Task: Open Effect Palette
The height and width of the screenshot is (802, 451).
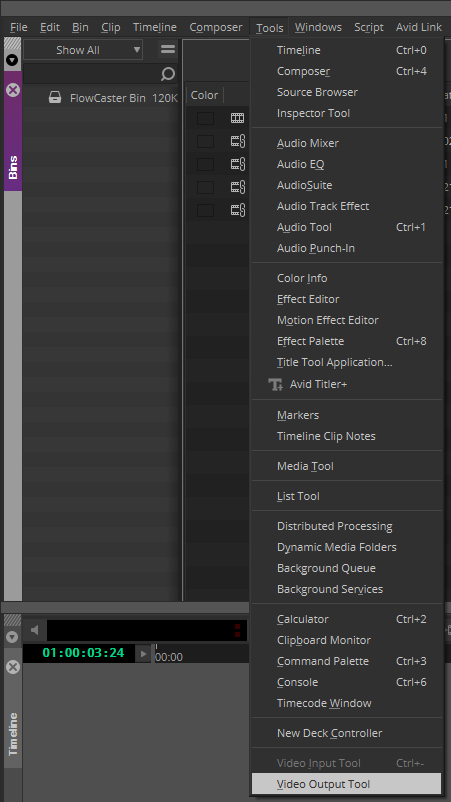Action: [x=347, y=341]
